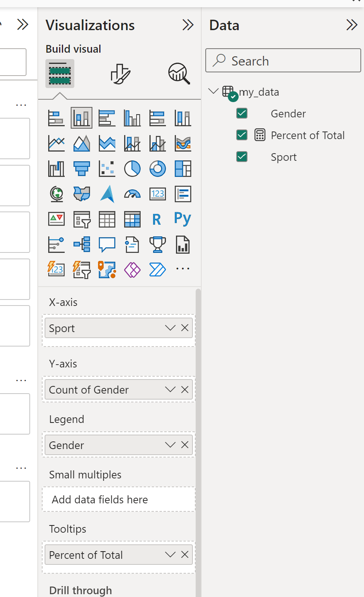Select the gauge visual icon

132,194
